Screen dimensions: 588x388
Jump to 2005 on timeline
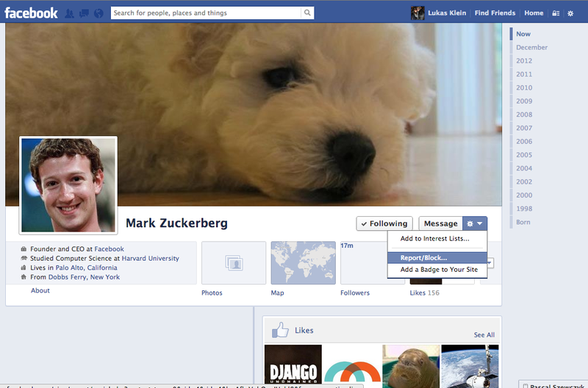(x=524, y=155)
